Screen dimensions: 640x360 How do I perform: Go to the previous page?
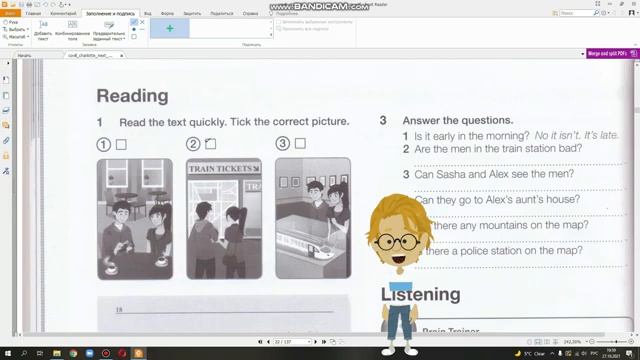pos(268,342)
